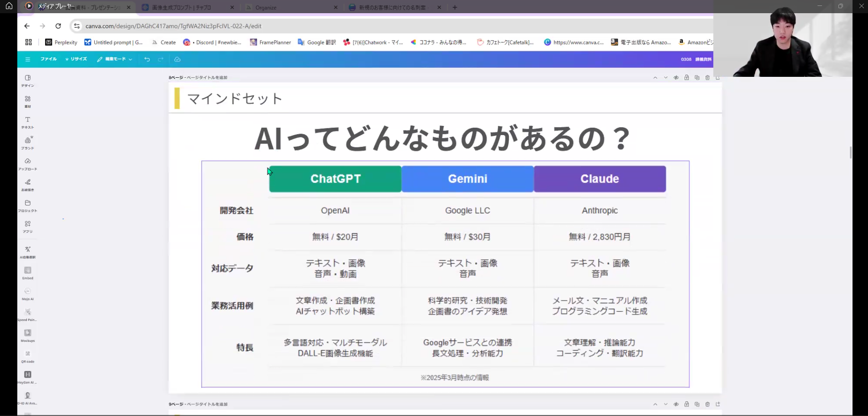Move page 9 down with the chevron
Image resolution: width=868 pixels, height=416 pixels.
click(665, 404)
